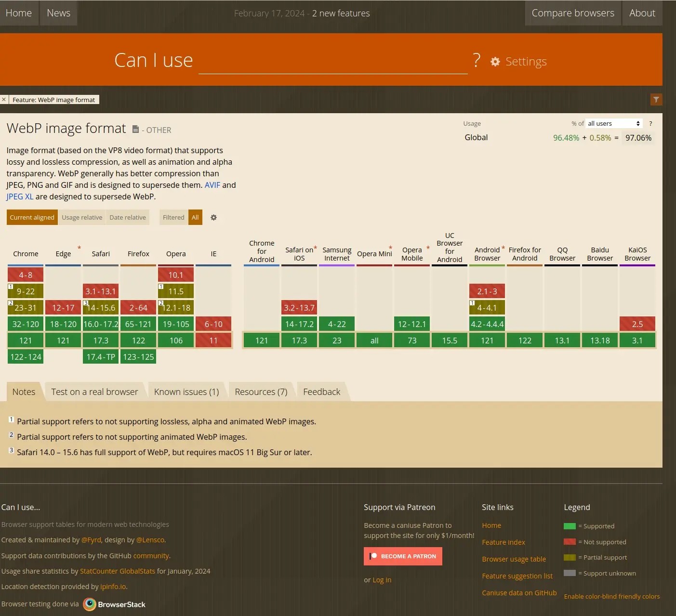This screenshot has width=676, height=616.
Task: Open the Feedback tab
Action: (x=321, y=392)
